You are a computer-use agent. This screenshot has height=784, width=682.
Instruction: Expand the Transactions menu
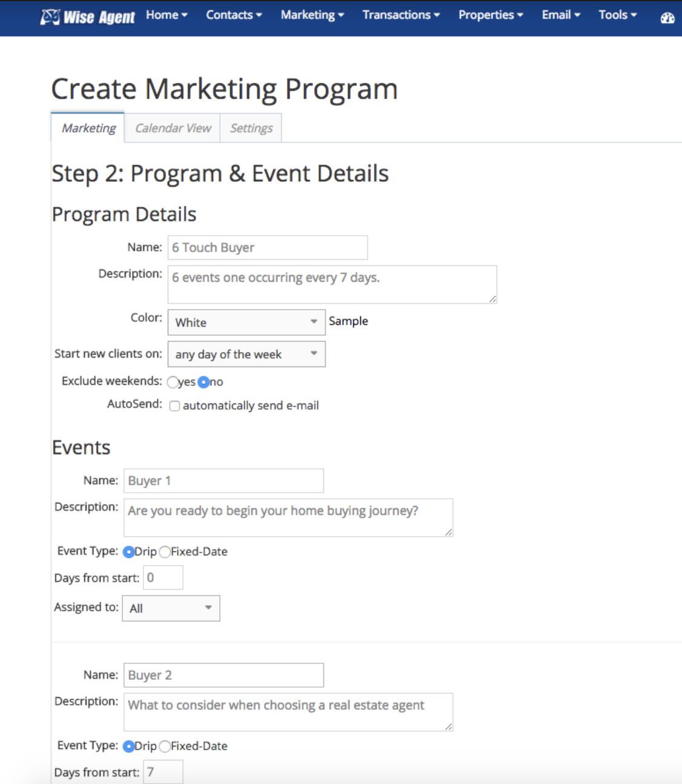coord(401,15)
